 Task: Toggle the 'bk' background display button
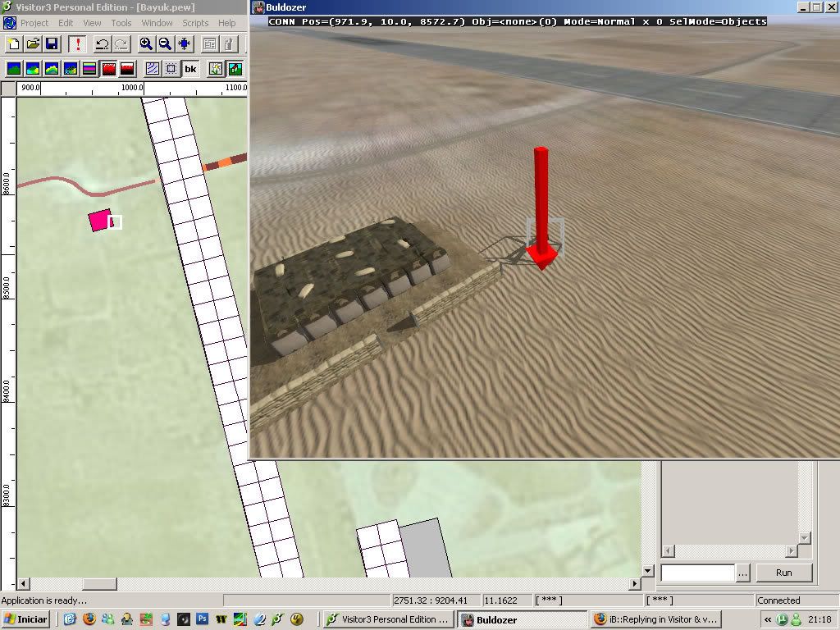click(x=190, y=69)
